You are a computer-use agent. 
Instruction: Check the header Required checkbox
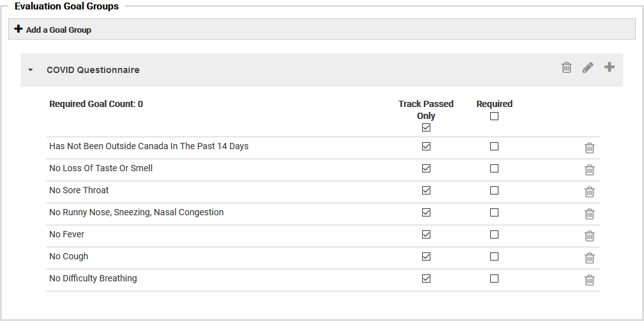(494, 116)
